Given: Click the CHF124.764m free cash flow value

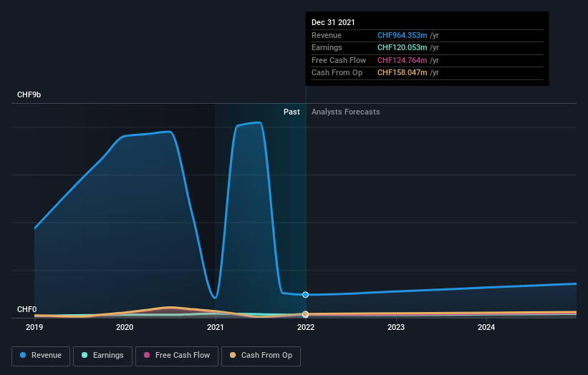Looking at the screenshot, I should click(x=402, y=60).
